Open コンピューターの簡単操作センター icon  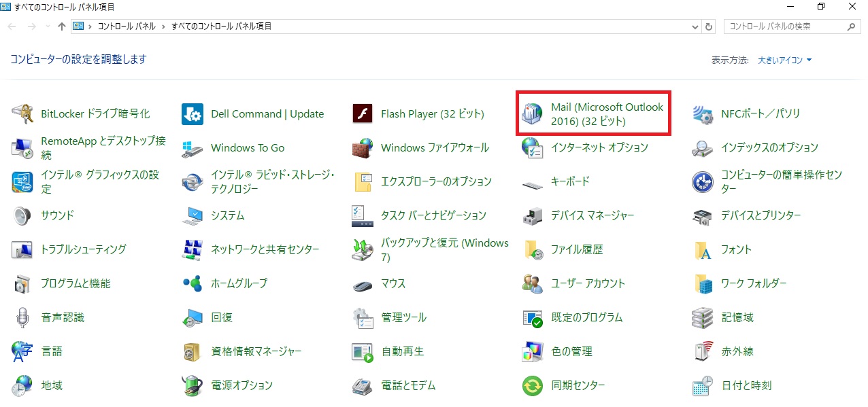click(x=703, y=182)
